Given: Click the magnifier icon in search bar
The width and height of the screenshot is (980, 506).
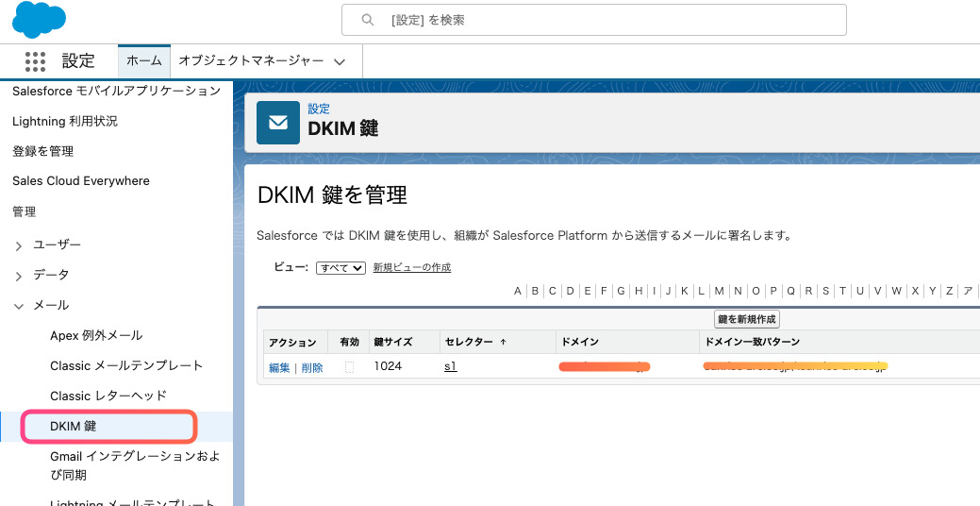Looking at the screenshot, I should [x=368, y=20].
